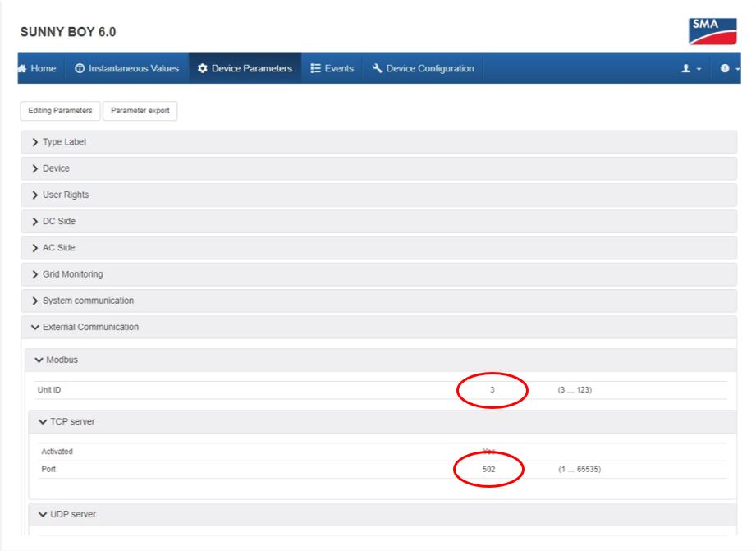
Task: Expand the Grid Monitoring section
Action: pos(378,274)
